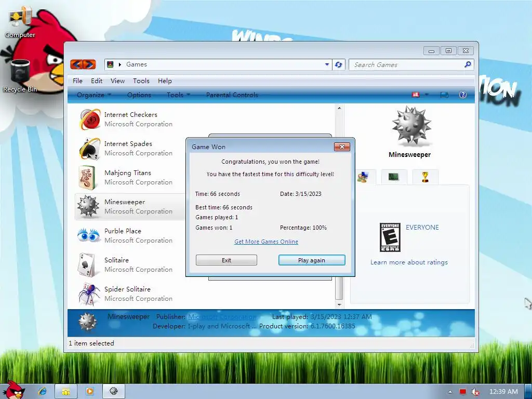Click the game list scroll up arrow

pyautogui.click(x=339, y=108)
